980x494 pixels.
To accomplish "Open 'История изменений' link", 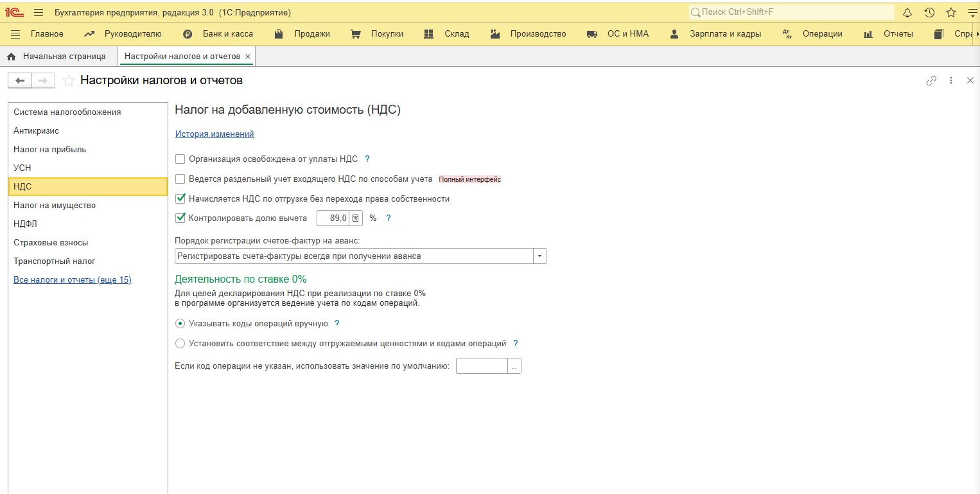I will (214, 134).
